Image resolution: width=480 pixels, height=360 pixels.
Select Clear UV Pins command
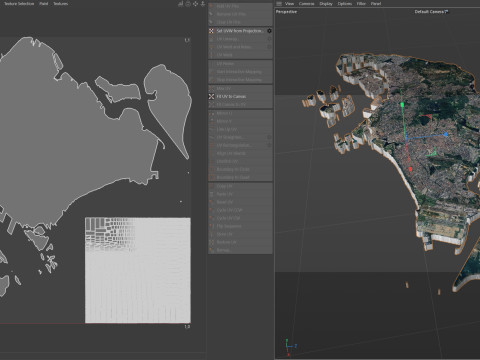point(240,22)
